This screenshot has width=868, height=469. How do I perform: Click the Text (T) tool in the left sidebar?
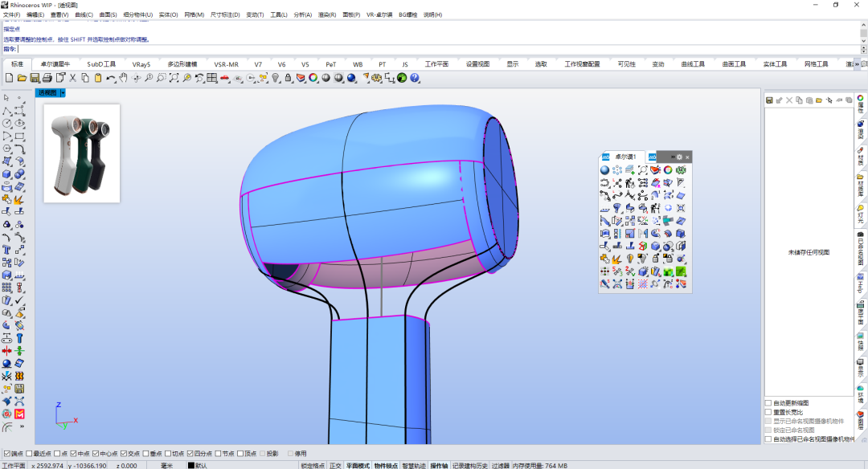coord(6,250)
